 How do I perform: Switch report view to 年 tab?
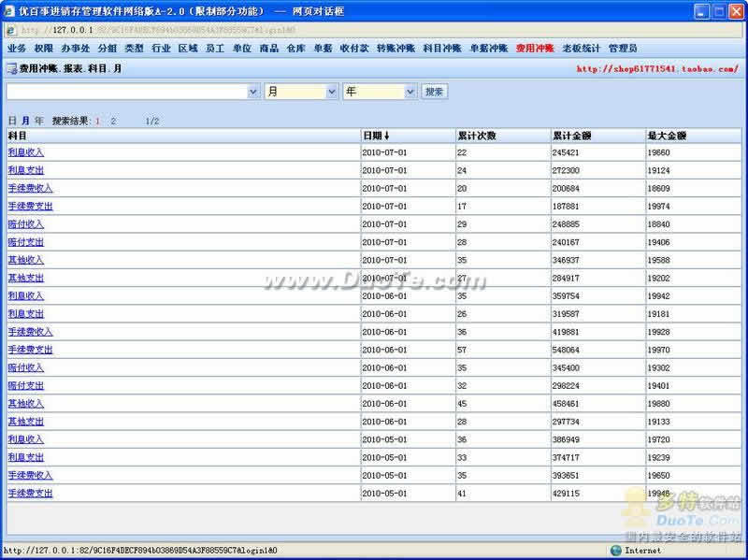[x=38, y=121]
